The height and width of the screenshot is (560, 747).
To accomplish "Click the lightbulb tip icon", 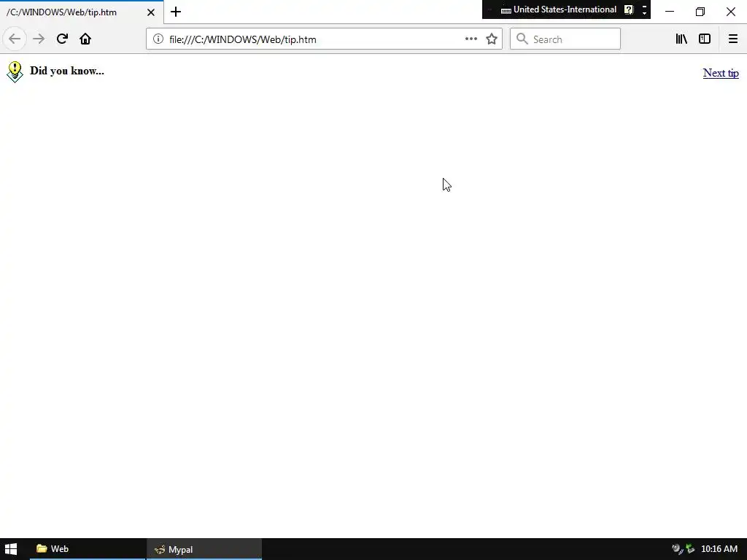I will [x=15, y=72].
